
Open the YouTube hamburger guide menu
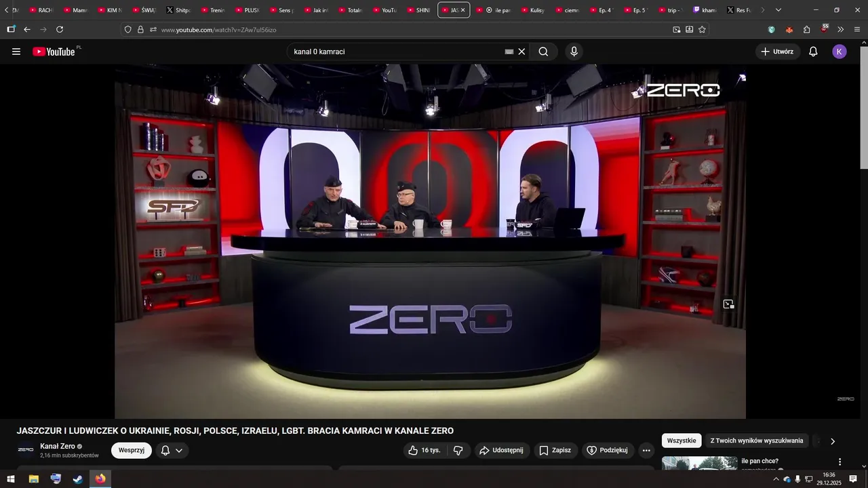pos(16,52)
